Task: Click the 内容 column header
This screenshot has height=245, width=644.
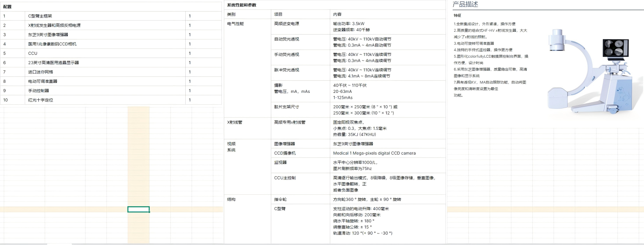Action: tap(337, 14)
